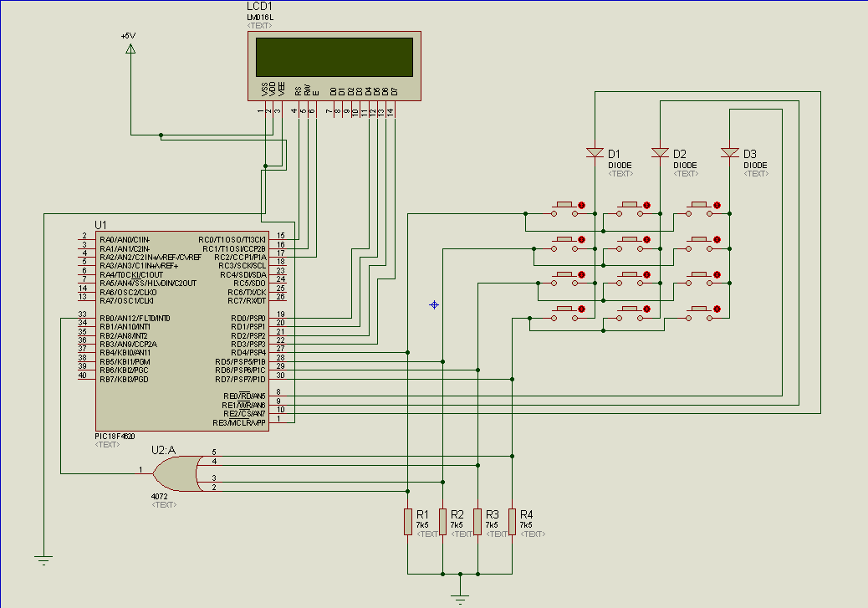Image resolution: width=868 pixels, height=608 pixels.
Task: Click the RC0/T1OSO/T13CKI pin label
Action: point(232,240)
